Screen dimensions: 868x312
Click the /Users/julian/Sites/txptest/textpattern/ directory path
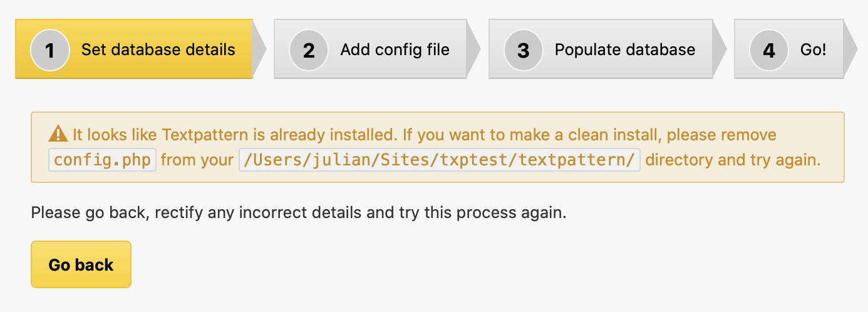click(440, 160)
